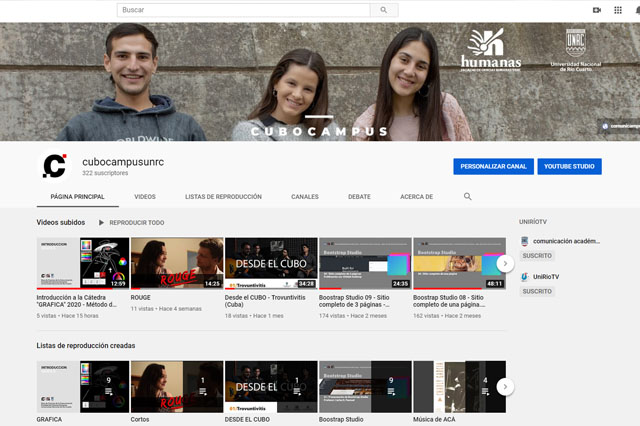Expand next playlists with right arrow
640x426 pixels.
pyautogui.click(x=506, y=386)
